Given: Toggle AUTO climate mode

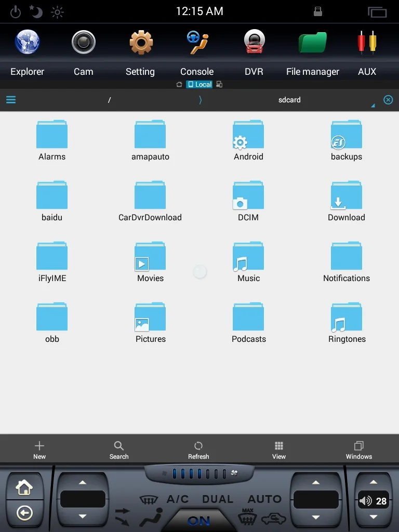Looking at the screenshot, I should [264, 499].
